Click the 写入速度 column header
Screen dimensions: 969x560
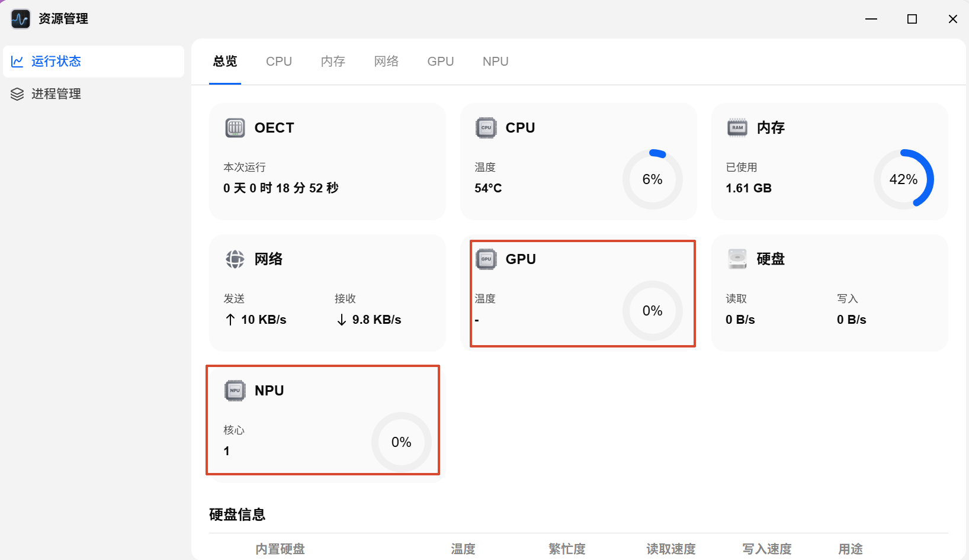[x=767, y=549]
